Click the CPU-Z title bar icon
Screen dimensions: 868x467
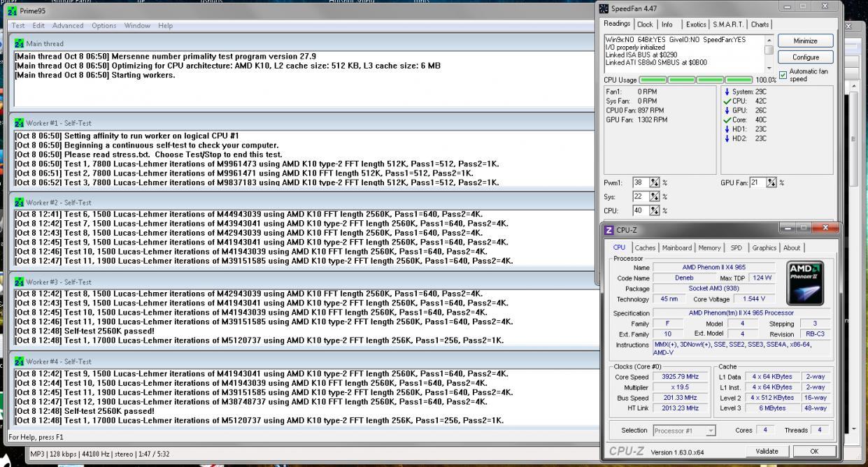(x=609, y=231)
